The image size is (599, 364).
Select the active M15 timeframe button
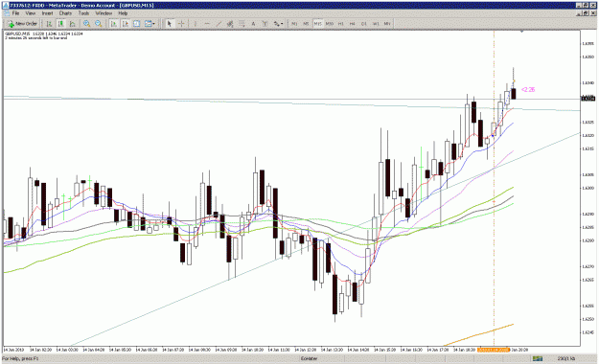(318, 24)
